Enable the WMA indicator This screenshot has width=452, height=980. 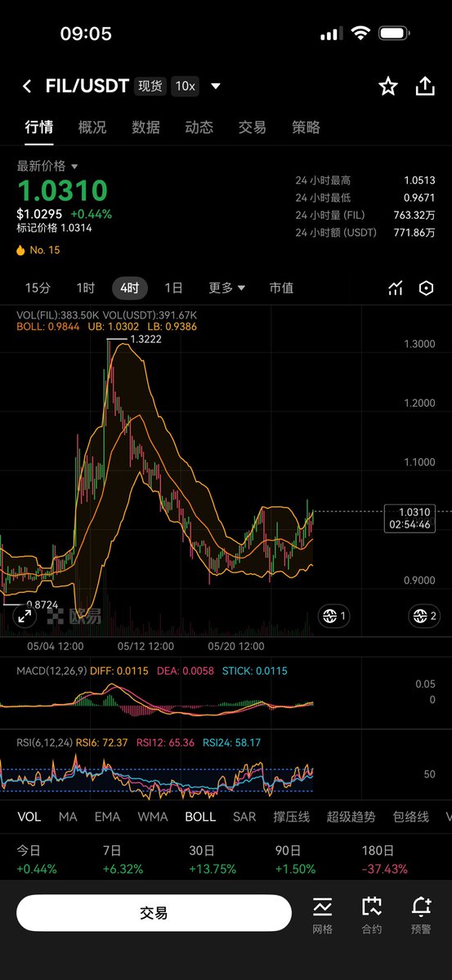point(153,817)
